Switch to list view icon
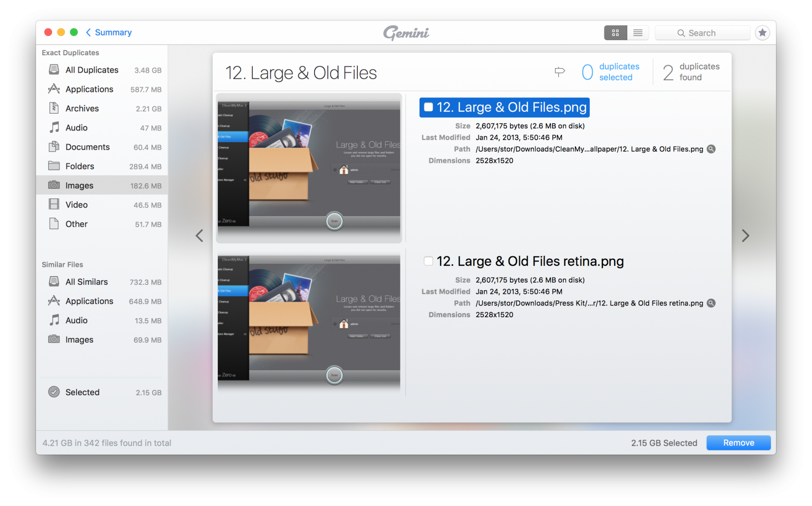 [638, 33]
